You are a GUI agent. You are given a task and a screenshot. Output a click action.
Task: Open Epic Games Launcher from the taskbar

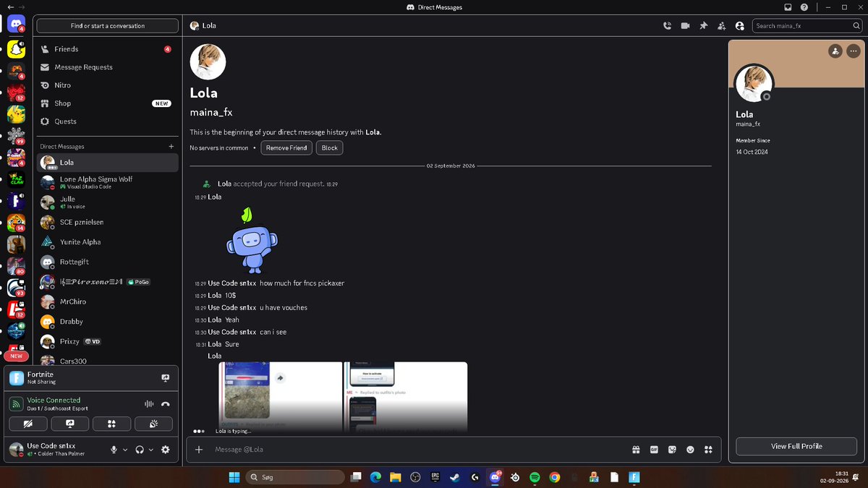pos(435,477)
